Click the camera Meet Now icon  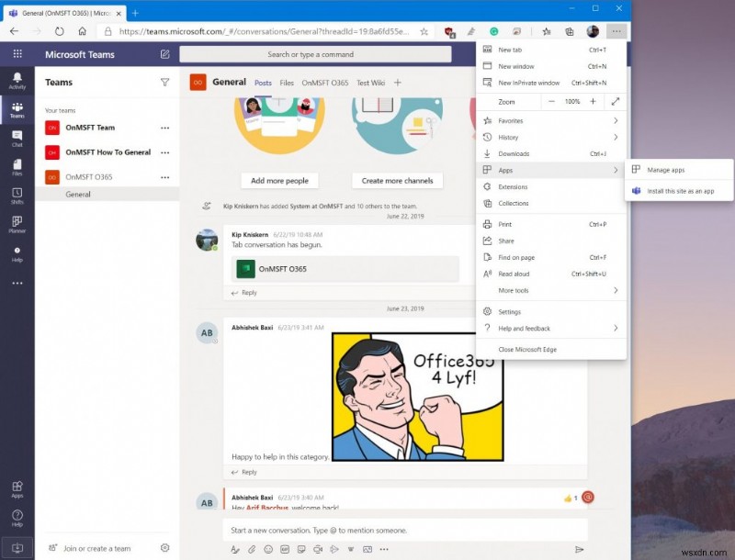tap(317, 548)
